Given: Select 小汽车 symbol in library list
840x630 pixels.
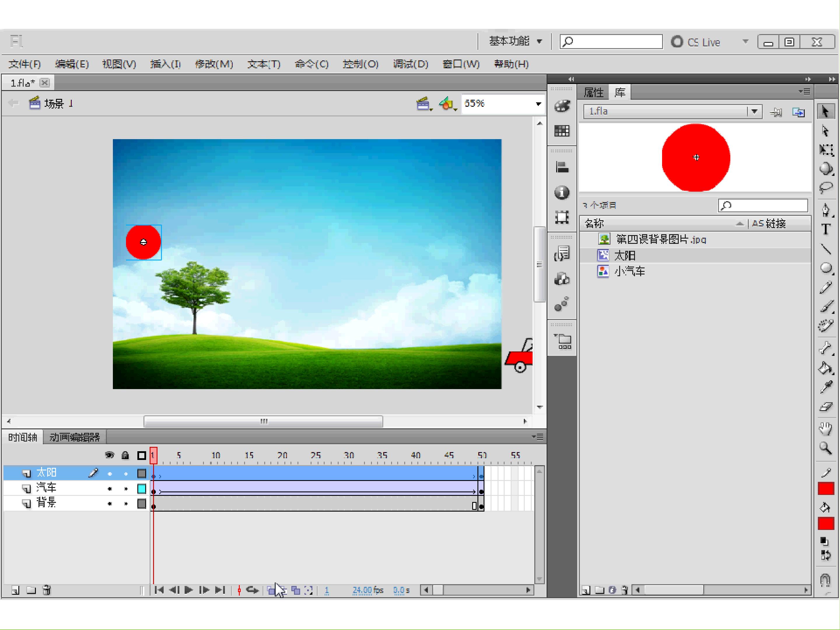Looking at the screenshot, I should 630,271.
